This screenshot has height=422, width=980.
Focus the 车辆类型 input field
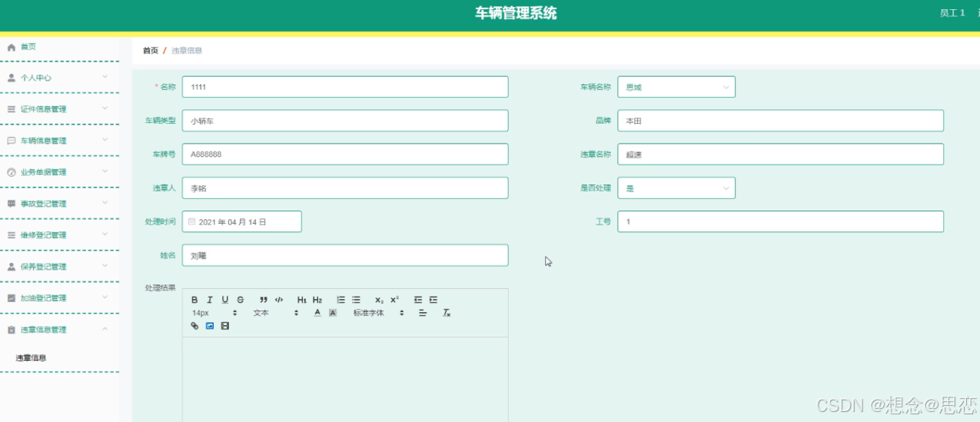(x=345, y=121)
